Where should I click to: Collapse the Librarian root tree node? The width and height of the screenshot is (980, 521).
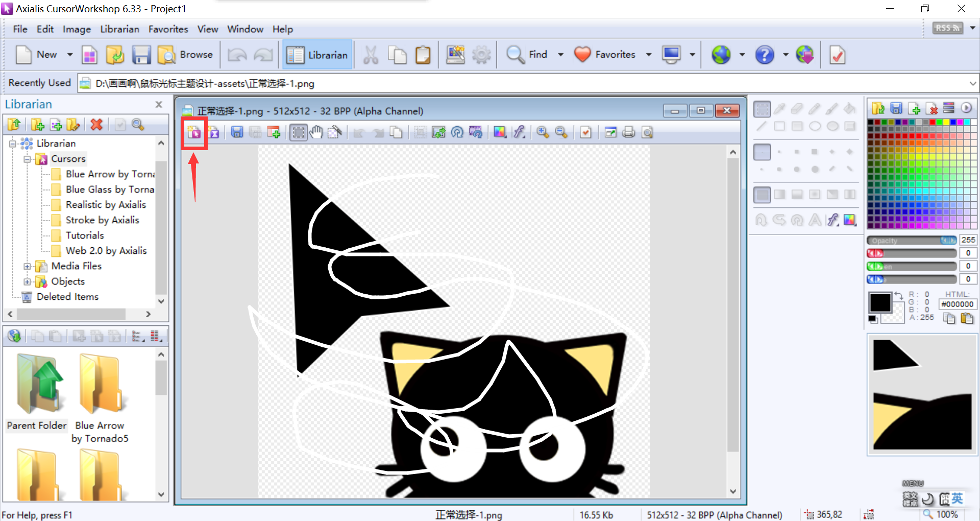(x=13, y=144)
